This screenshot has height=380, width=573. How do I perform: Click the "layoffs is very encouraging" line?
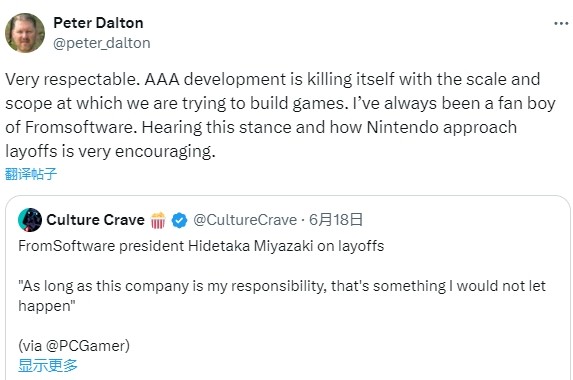click(110, 151)
